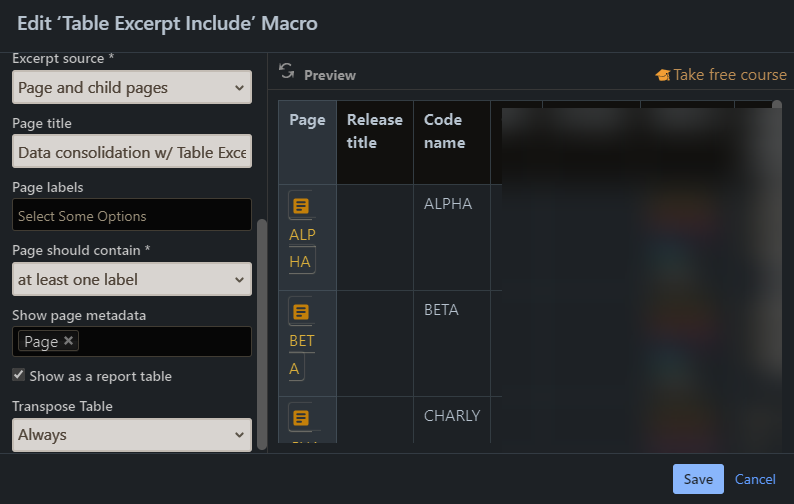Click the third row page document icon
The height and width of the screenshot is (504, 794).
coord(301,418)
